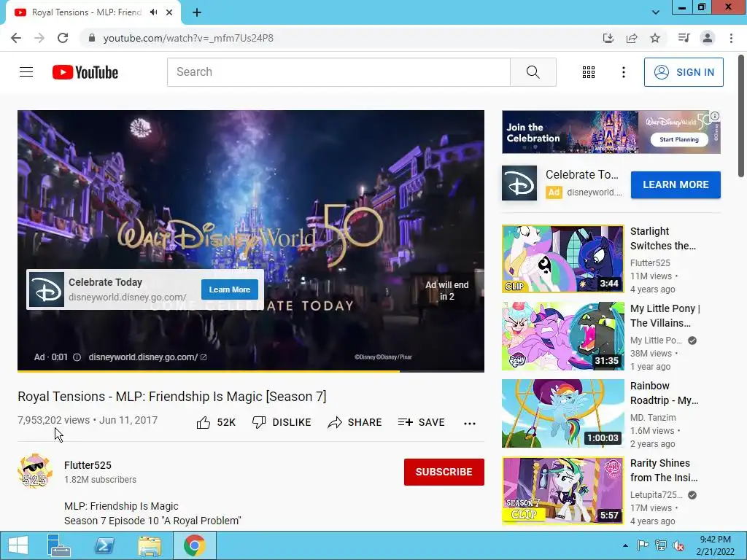Open the Flutter525 channel avatar
Screen dimensions: 747x560
click(x=35, y=472)
